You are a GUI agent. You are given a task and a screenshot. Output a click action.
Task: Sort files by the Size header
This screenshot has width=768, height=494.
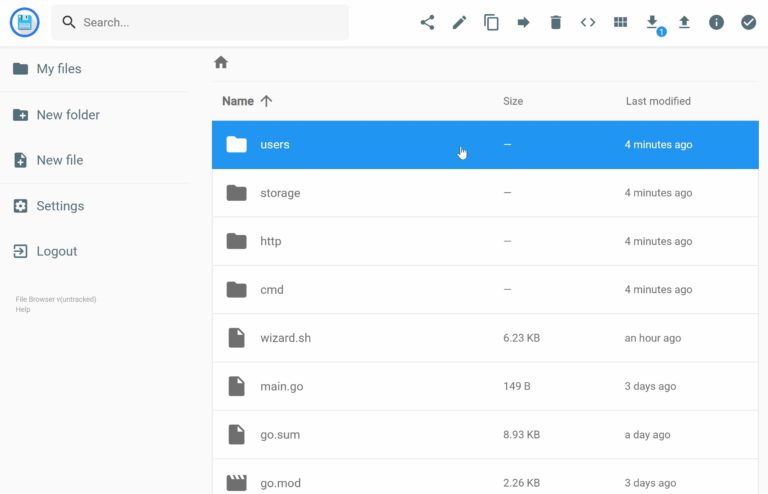coord(513,101)
